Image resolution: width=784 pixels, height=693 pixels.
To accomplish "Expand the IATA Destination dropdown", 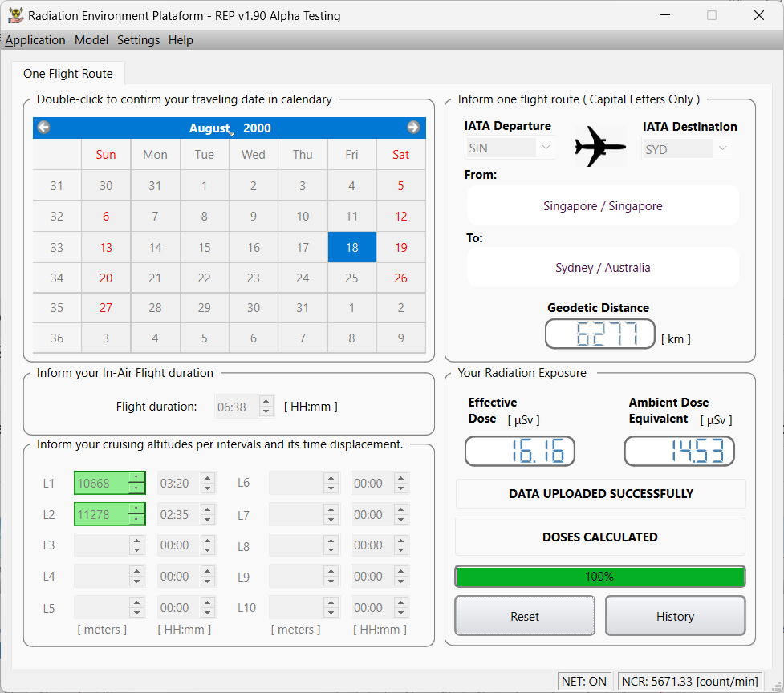I will tap(722, 149).
